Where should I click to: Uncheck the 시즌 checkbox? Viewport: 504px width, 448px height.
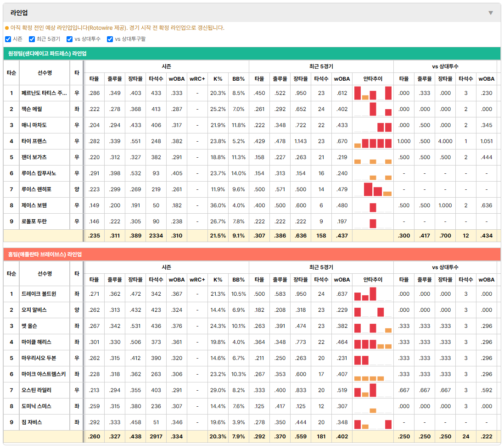(x=8, y=39)
